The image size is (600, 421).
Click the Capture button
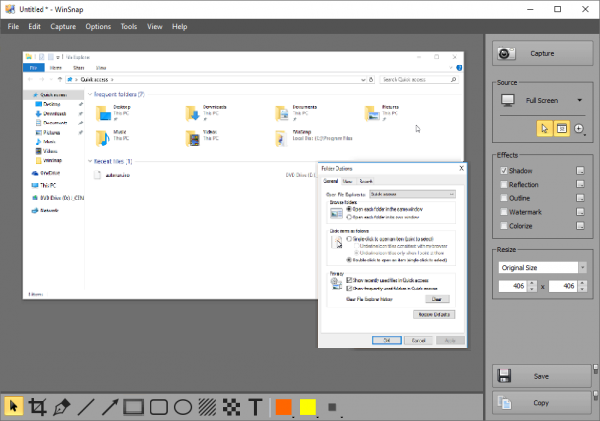tap(542, 53)
